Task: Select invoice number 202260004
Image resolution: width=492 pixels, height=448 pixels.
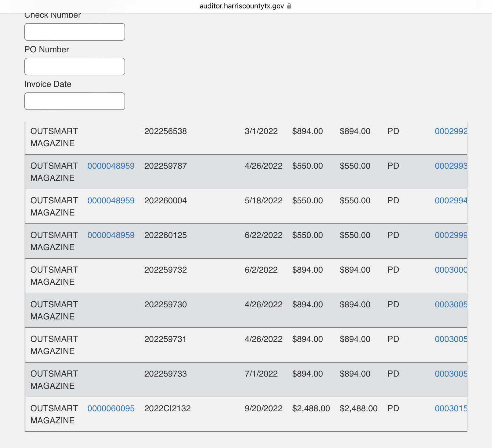Action: 166,201
